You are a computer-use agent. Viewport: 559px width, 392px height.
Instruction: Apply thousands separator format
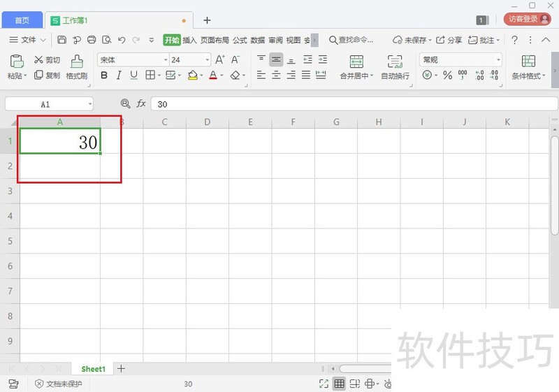tap(463, 75)
